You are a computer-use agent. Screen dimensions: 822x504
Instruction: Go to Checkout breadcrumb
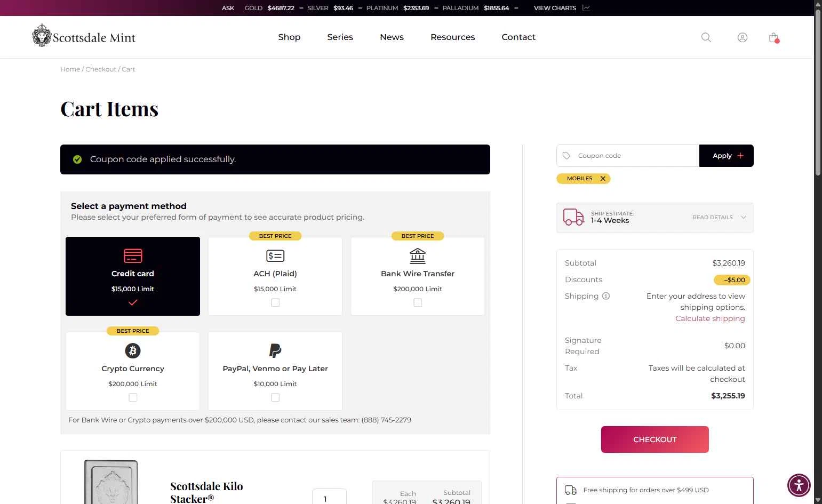click(101, 69)
